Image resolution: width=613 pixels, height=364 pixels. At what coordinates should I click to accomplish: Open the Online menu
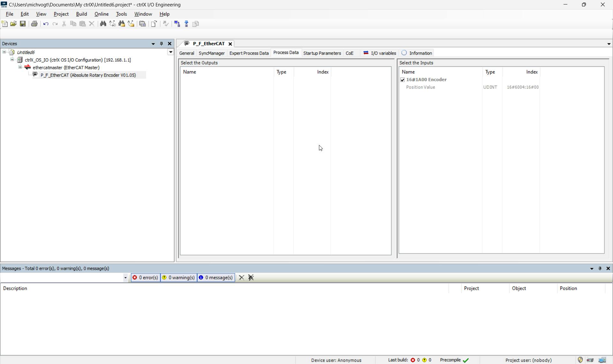(101, 14)
